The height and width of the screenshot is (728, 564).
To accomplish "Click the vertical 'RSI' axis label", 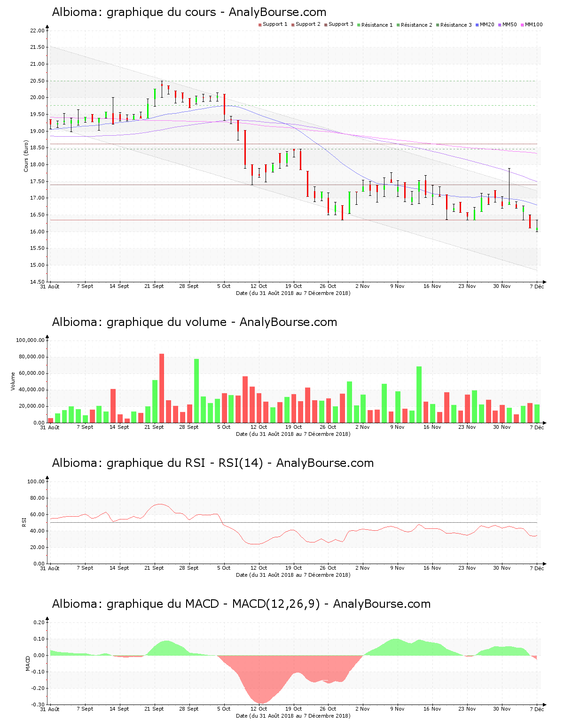I will 23,522.
